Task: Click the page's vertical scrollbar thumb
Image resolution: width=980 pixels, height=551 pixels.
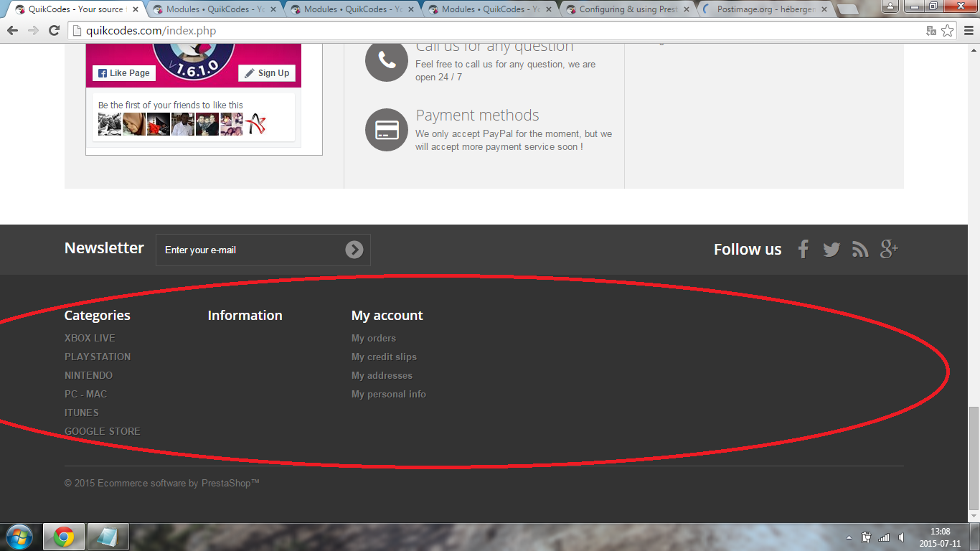Action: point(974,457)
